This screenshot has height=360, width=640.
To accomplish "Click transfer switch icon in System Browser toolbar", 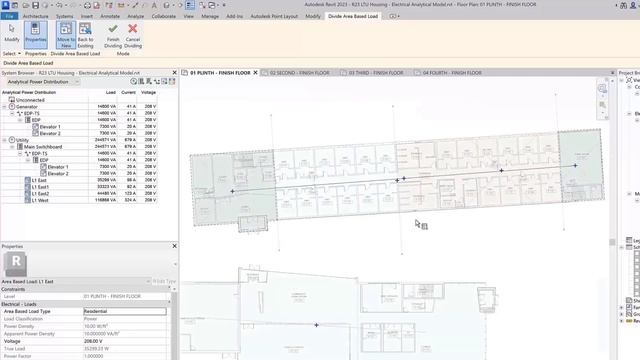I will [x=157, y=82].
